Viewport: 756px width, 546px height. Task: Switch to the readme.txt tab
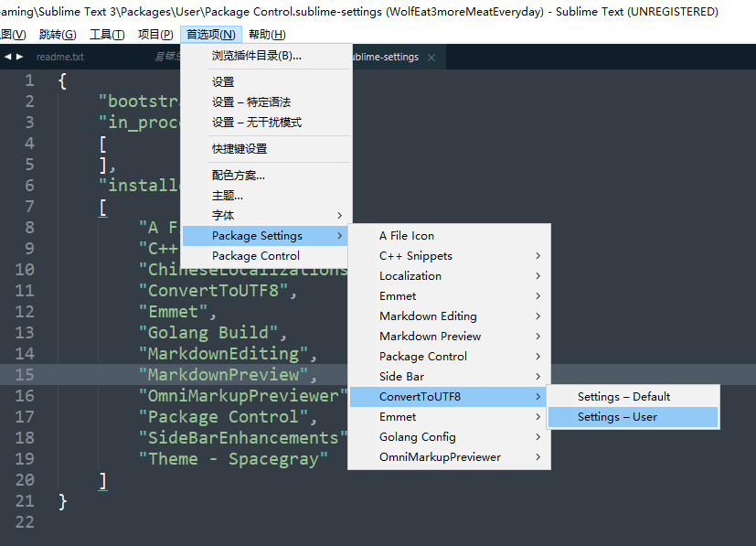[60, 57]
